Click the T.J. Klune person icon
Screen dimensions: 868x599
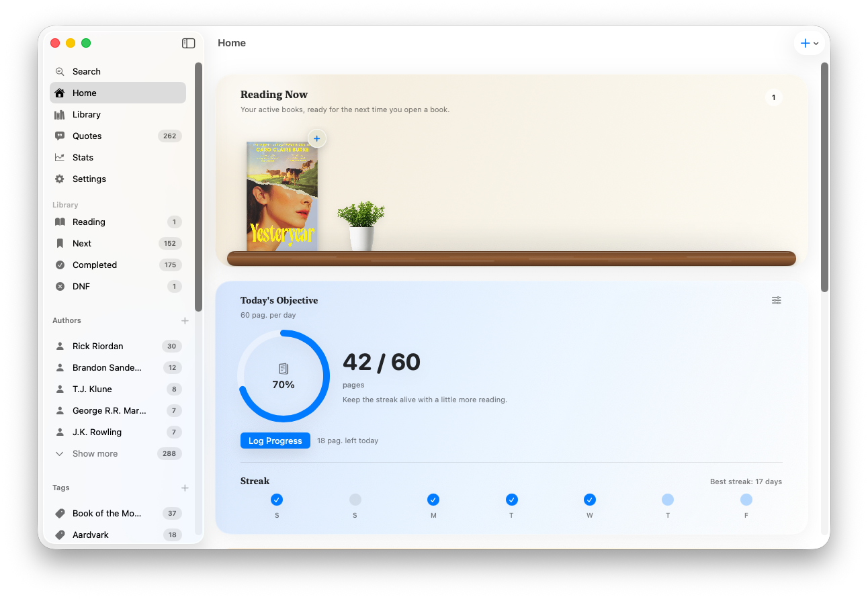[60, 389]
